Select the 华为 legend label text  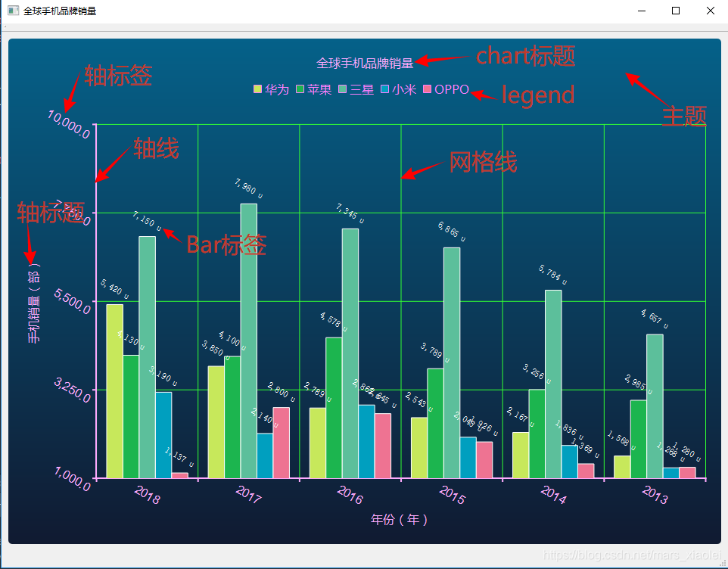[277, 89]
